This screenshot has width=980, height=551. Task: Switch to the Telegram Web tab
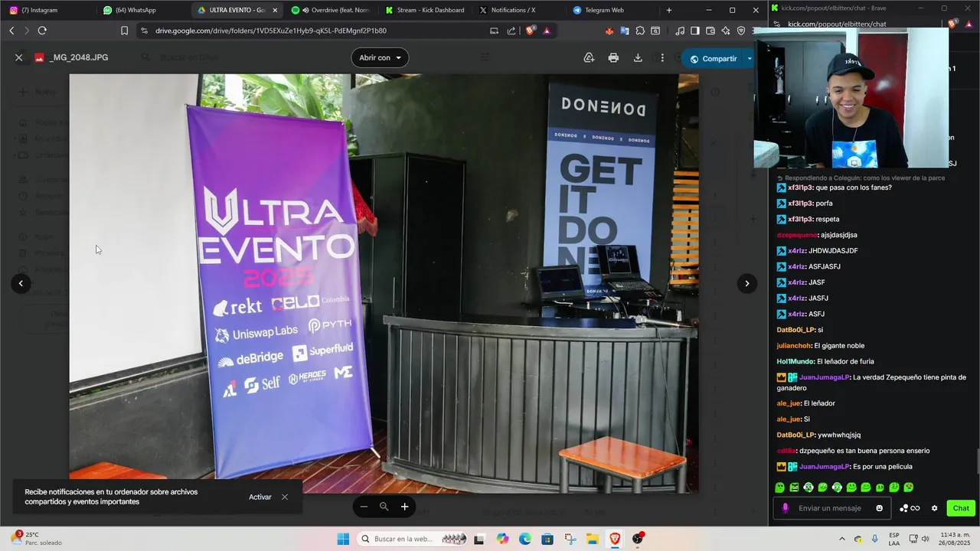coord(612,10)
